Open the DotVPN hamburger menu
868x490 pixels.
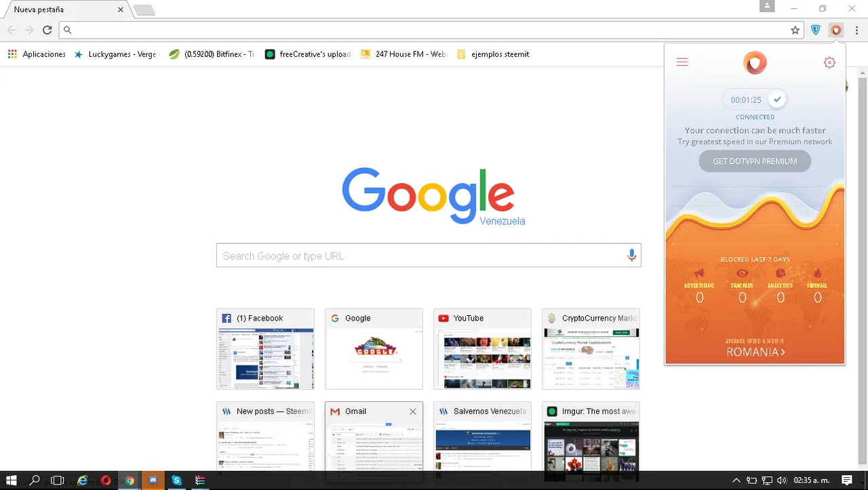click(x=682, y=62)
